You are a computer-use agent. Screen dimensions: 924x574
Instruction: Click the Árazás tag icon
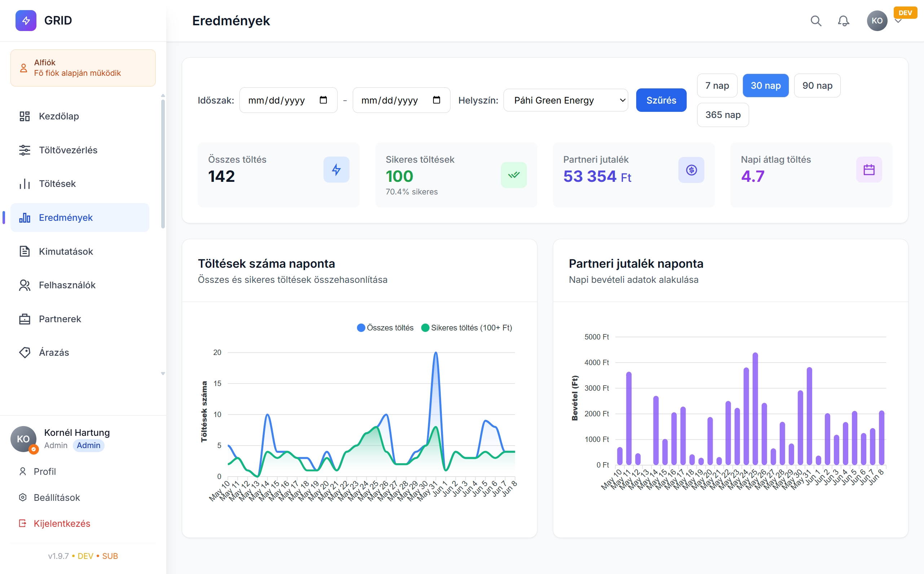click(x=25, y=353)
